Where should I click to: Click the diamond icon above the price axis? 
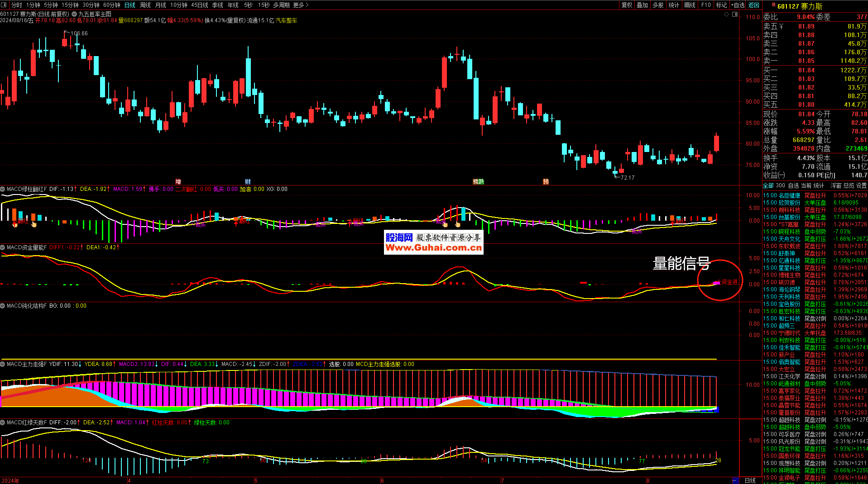pos(727,14)
